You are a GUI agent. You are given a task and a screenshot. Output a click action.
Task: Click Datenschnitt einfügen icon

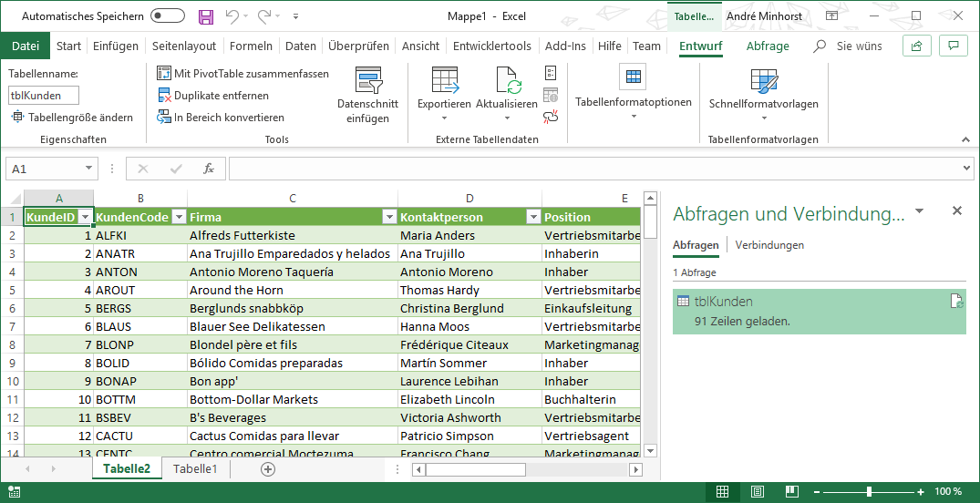tap(367, 80)
